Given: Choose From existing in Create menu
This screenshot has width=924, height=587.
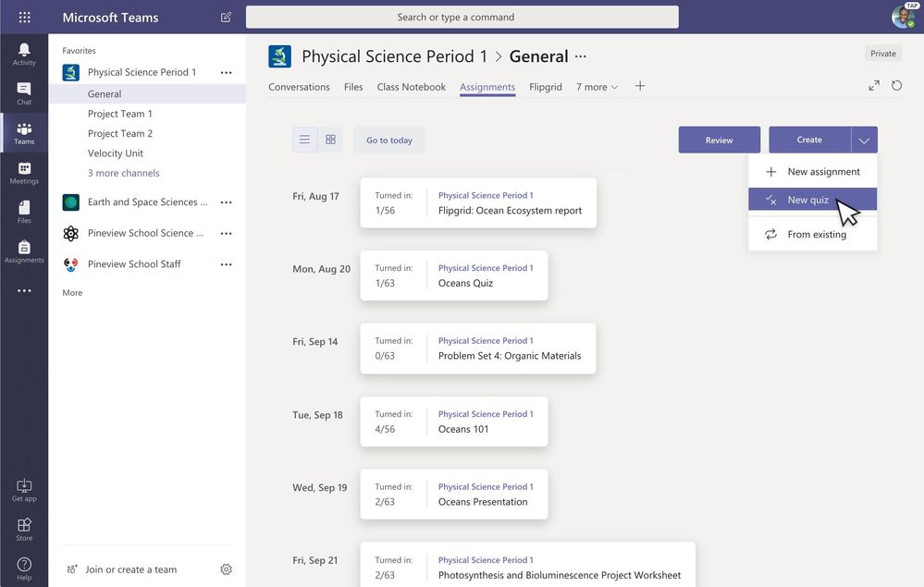Looking at the screenshot, I should point(813,234).
